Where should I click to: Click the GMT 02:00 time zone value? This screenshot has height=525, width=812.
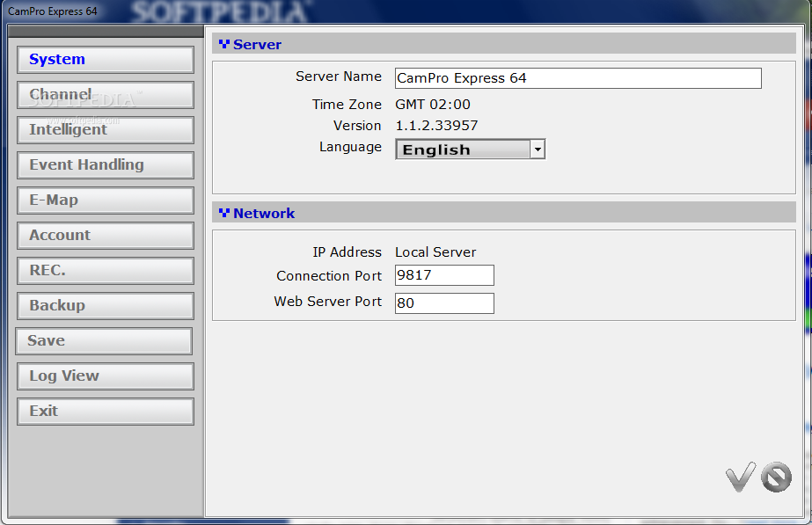pos(433,104)
